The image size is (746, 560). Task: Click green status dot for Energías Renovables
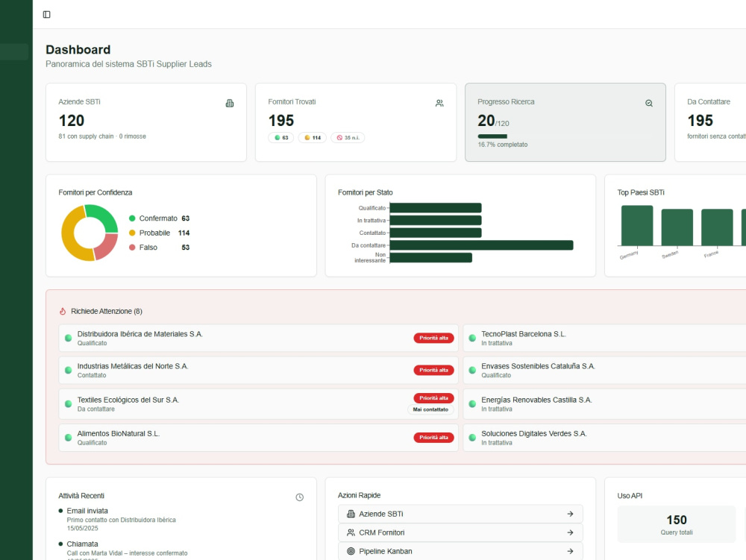pyautogui.click(x=472, y=403)
